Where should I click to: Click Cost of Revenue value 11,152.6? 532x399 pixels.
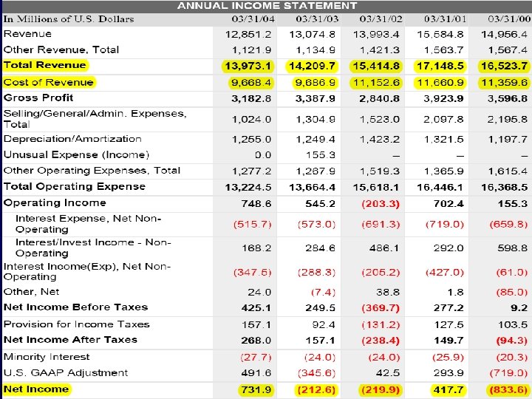pos(376,83)
